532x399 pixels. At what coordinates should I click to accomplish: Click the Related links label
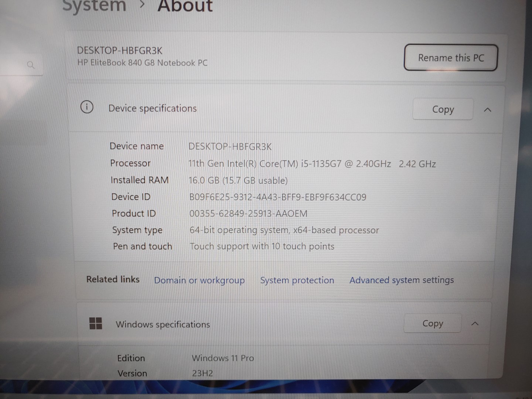coord(113,279)
